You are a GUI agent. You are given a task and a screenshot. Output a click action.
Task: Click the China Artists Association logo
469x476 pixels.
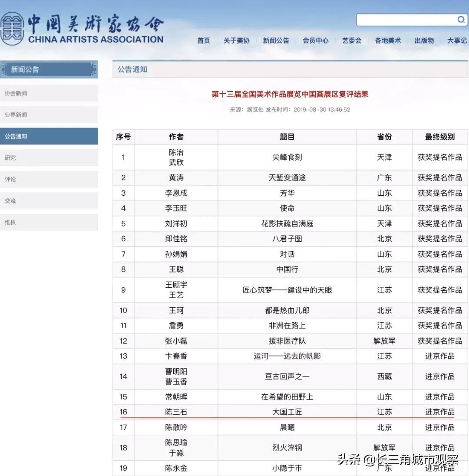pyautogui.click(x=83, y=26)
